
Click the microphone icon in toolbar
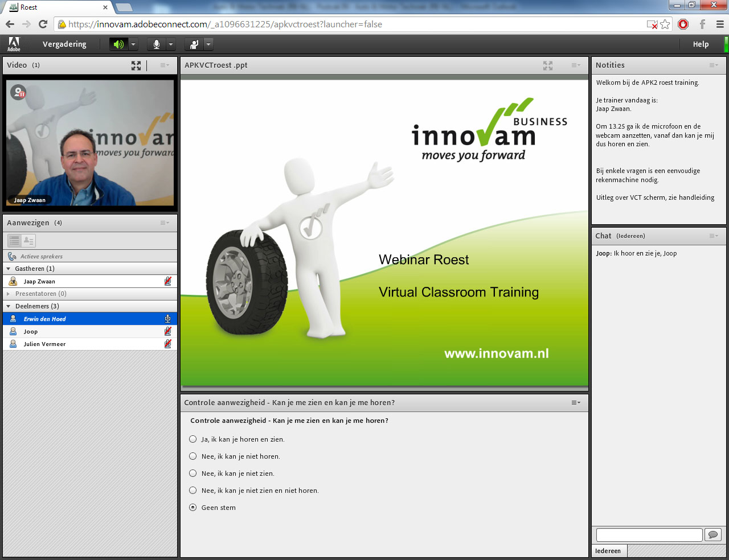[157, 44]
